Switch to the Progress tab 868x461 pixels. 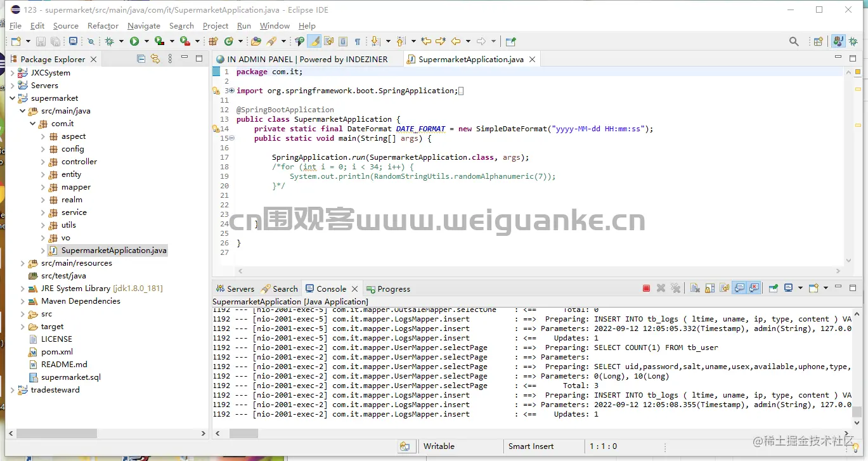pyautogui.click(x=388, y=289)
